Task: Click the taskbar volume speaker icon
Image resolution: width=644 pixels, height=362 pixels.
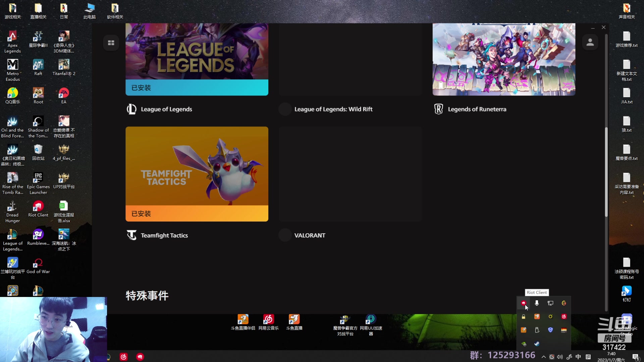Action: [560, 357]
